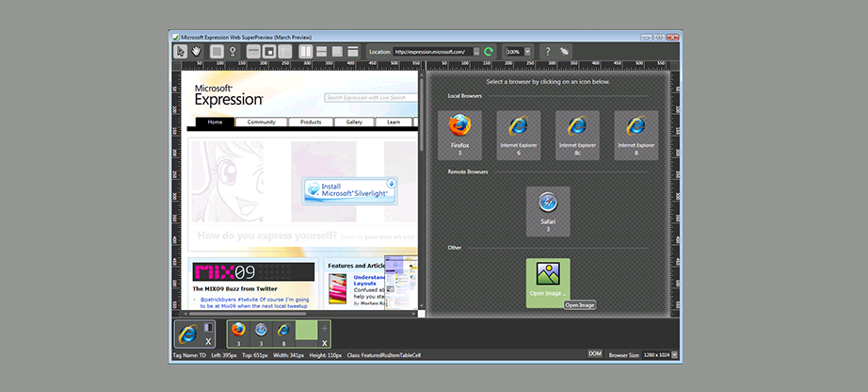Add a comparison browser with plus
This screenshot has height=392, width=868.
(x=325, y=328)
